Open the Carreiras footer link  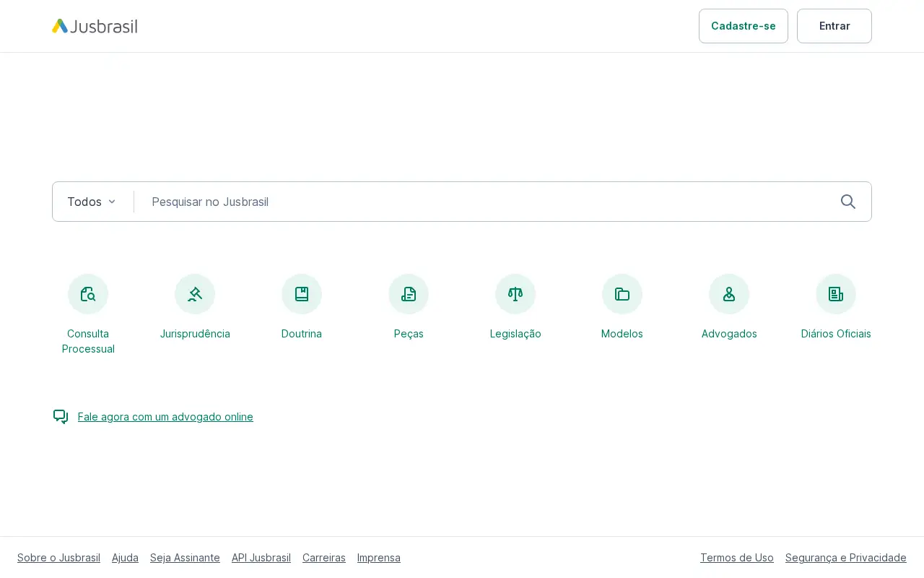coord(324,558)
